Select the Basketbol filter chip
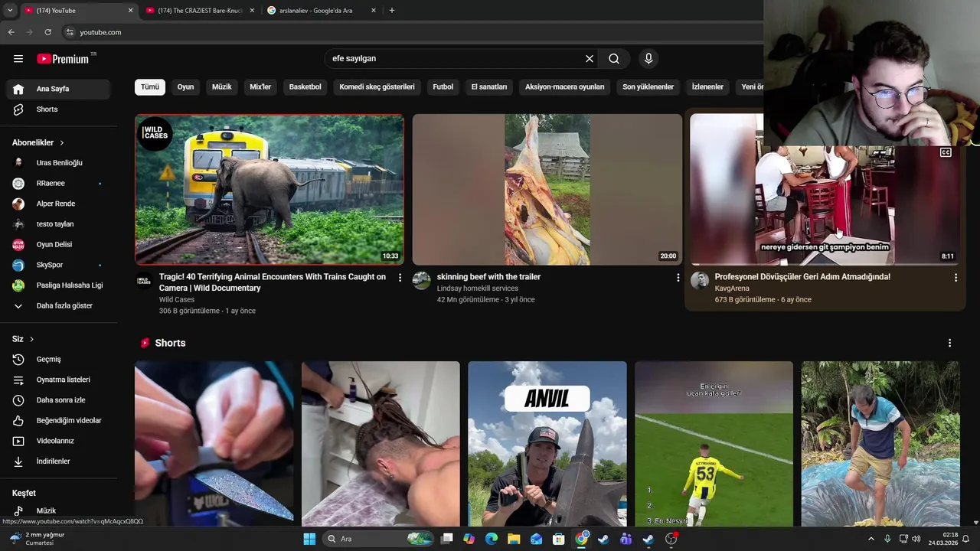Image resolution: width=980 pixels, height=551 pixels. pyautogui.click(x=305, y=87)
